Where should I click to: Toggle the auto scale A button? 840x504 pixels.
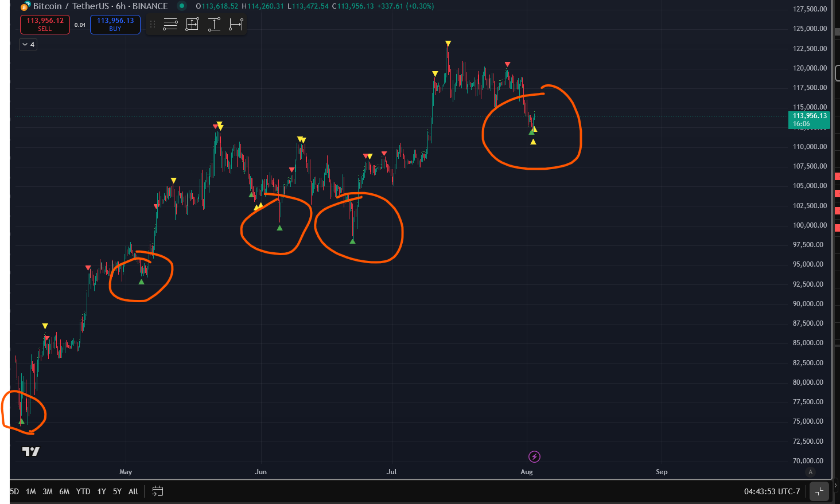pos(810,472)
